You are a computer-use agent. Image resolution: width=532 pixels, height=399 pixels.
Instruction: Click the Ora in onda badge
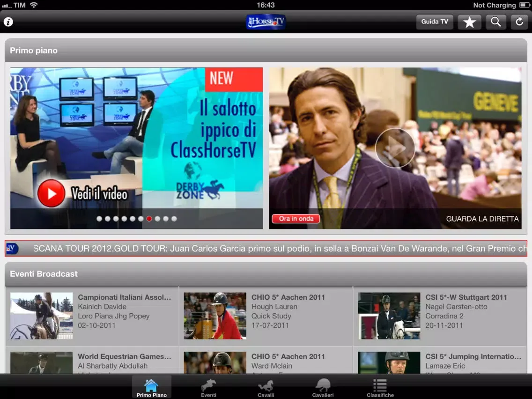tap(296, 219)
